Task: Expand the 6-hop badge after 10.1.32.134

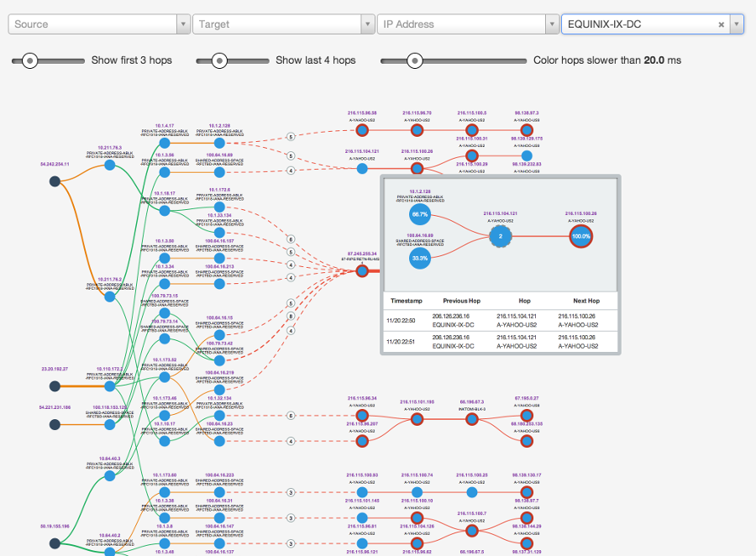Action: tap(291, 416)
